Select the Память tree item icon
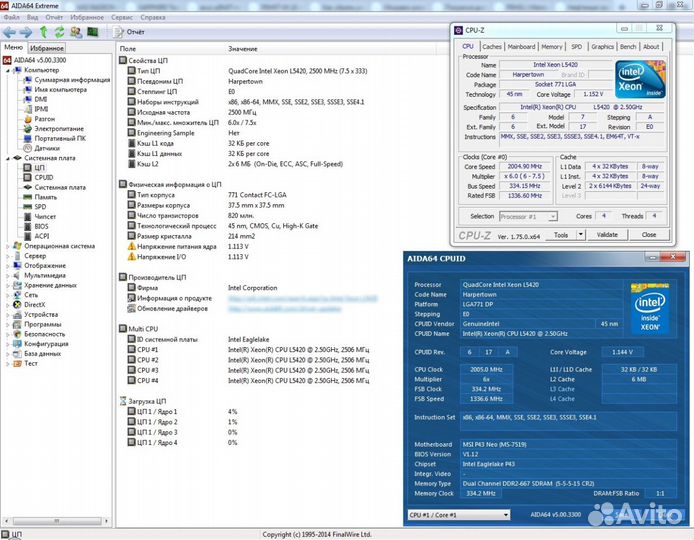 coord(27,197)
